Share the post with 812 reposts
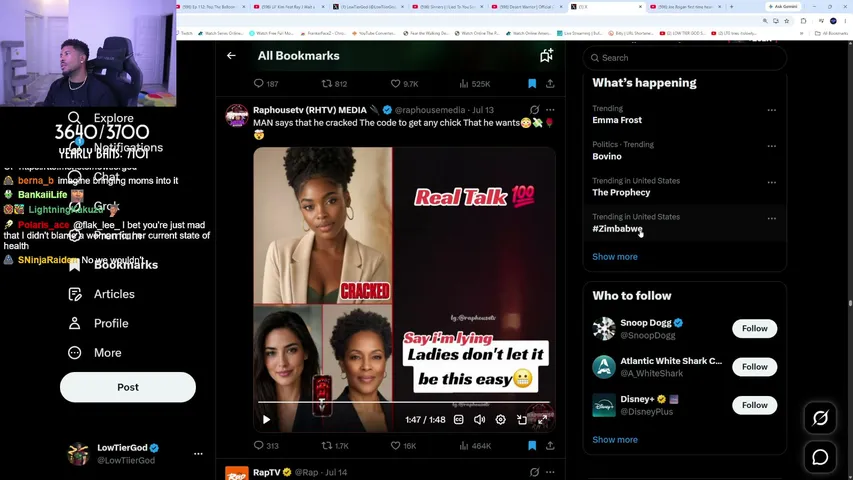Image resolution: width=853 pixels, height=480 pixels. (550, 83)
